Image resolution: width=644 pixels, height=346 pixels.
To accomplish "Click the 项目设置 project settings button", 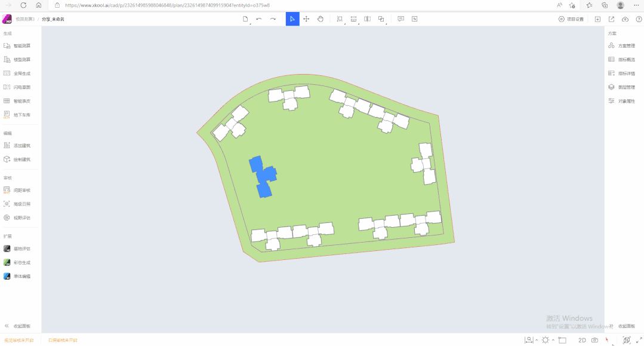I will (571, 19).
